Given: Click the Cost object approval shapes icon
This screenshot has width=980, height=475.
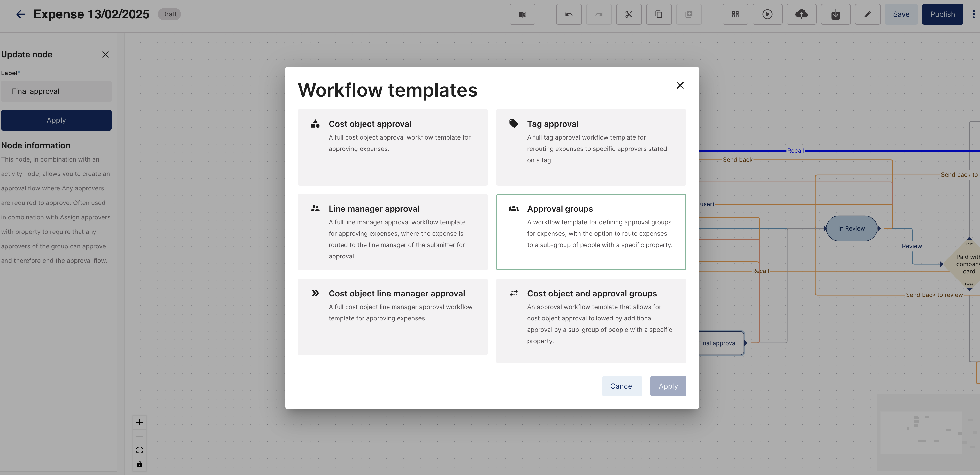Looking at the screenshot, I should coord(315,124).
